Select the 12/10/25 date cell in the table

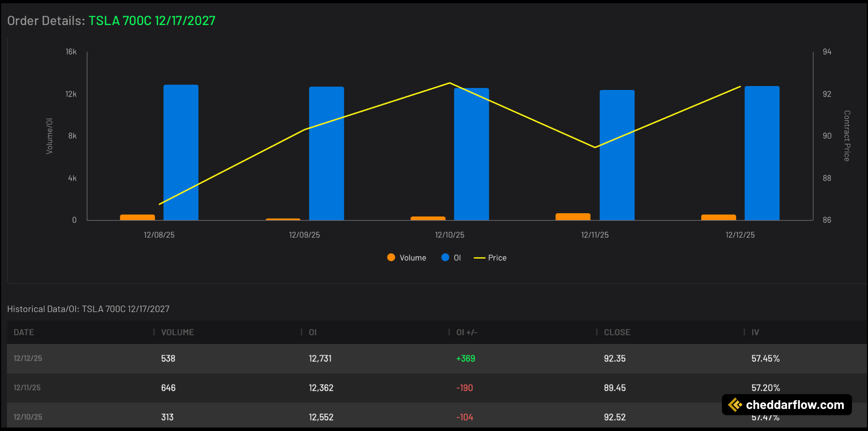(28, 417)
